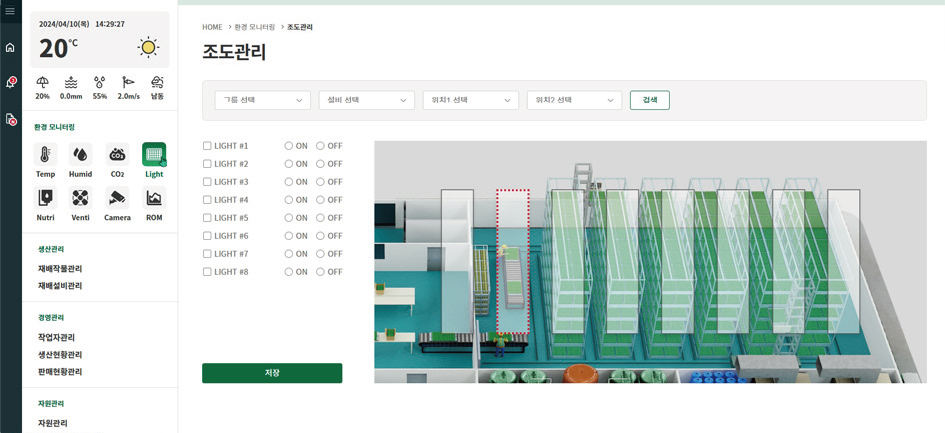Click the red dotted rack in farm image
Viewport: 945px width, 433px height.
(513, 262)
